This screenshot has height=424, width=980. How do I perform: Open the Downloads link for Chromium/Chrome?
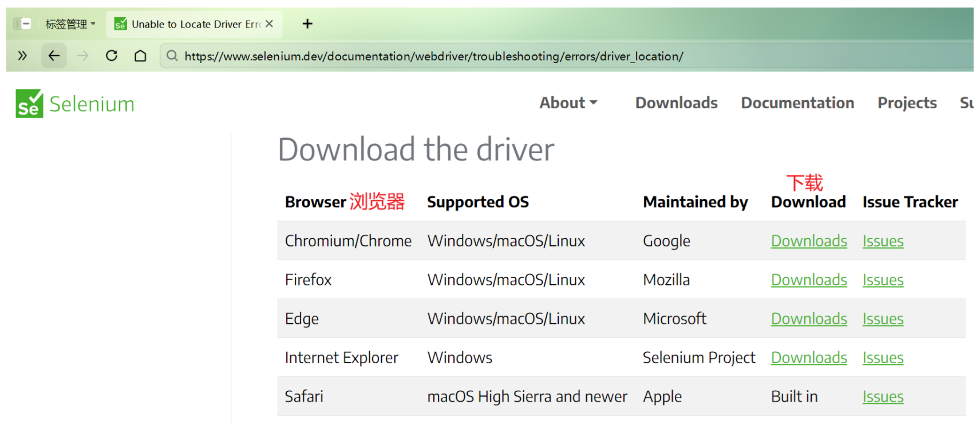pyautogui.click(x=809, y=241)
